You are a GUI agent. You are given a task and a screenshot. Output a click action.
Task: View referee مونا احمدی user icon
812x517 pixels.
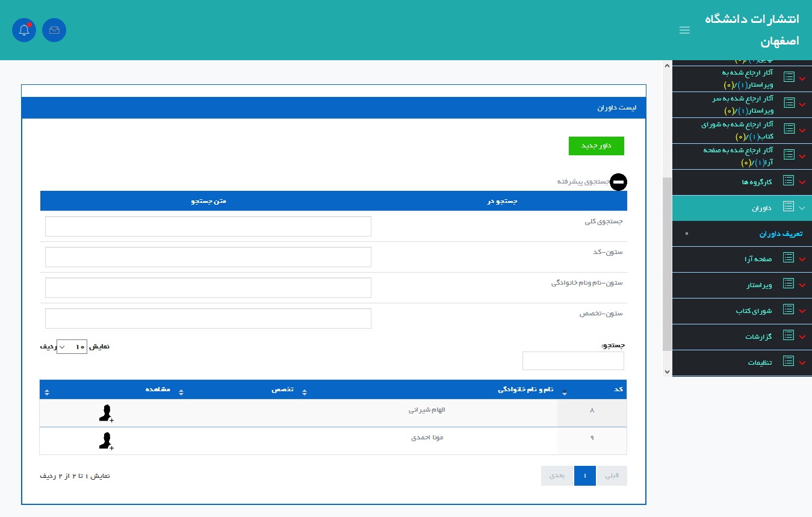point(106,441)
